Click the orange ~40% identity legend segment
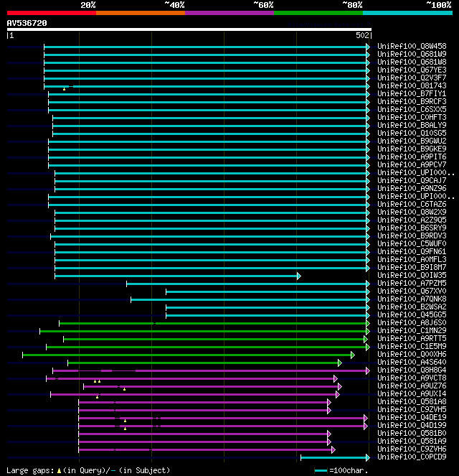Image resolution: width=459 pixels, height=476 pixels. (141, 13)
